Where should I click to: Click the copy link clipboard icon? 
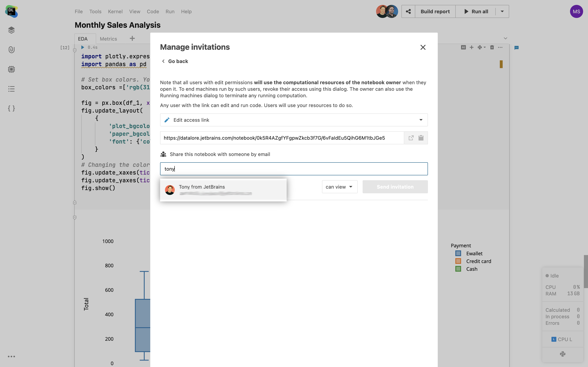[x=421, y=138]
